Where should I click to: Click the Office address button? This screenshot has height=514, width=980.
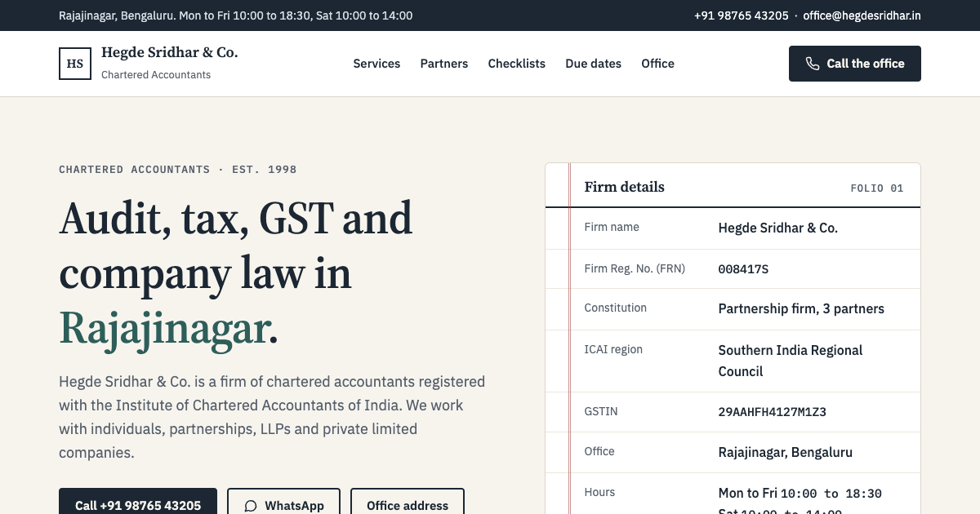coord(408,501)
